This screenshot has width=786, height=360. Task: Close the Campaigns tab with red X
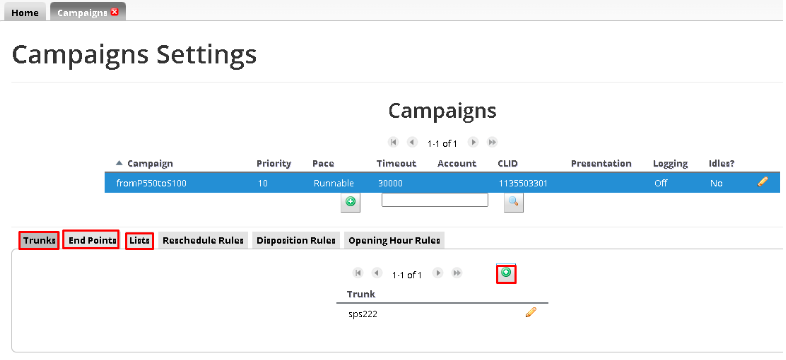[114, 12]
